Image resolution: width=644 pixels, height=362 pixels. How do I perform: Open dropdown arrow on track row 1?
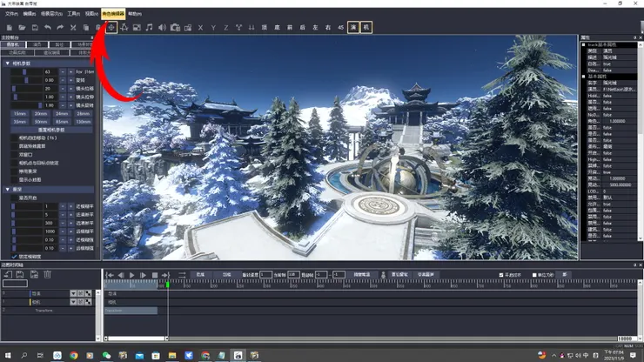coord(73,302)
